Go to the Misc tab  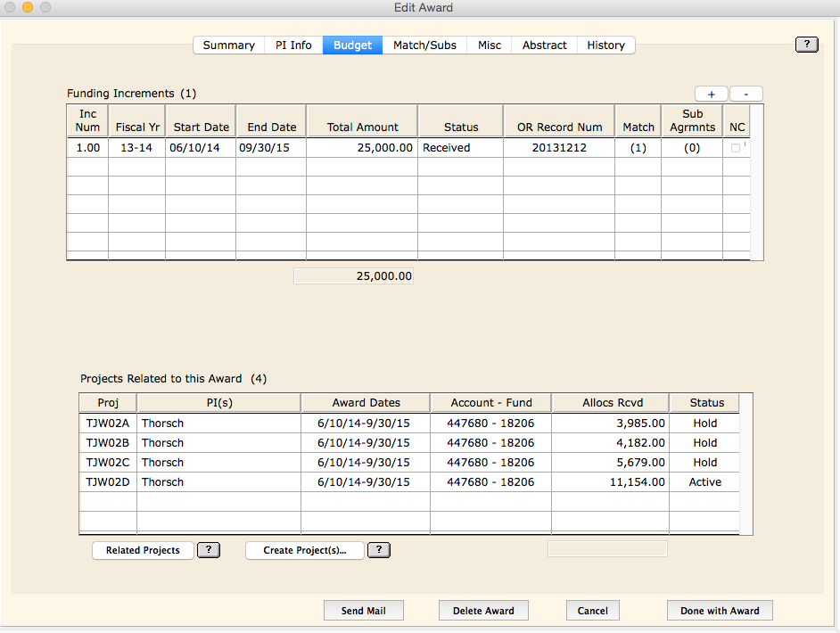[x=490, y=45]
